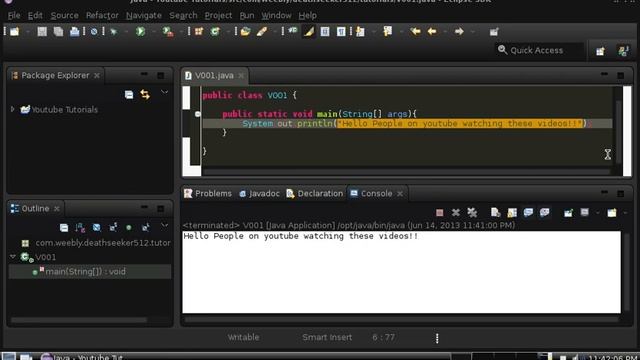Image resolution: width=640 pixels, height=360 pixels.
Task: Click the Open Task pencil icon
Action: pos(262,32)
